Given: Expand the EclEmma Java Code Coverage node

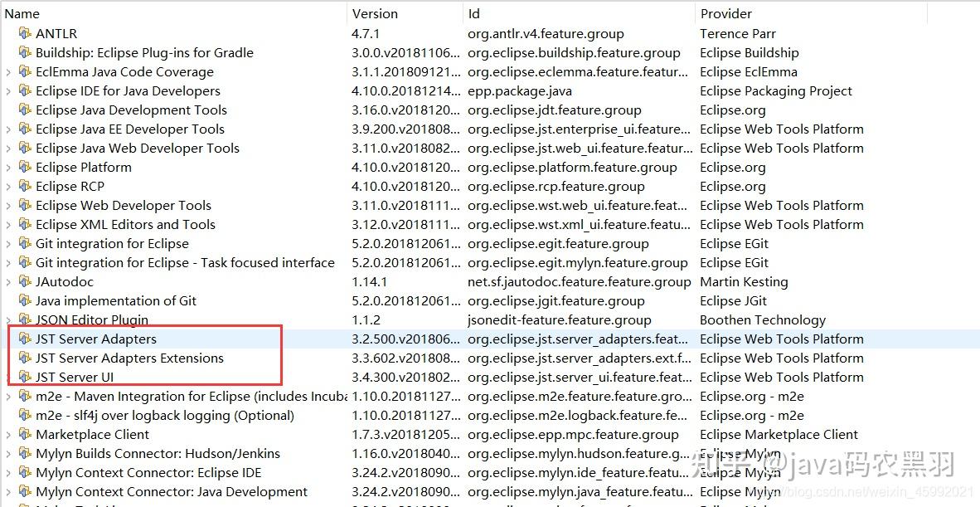Looking at the screenshot, I should click(x=8, y=72).
